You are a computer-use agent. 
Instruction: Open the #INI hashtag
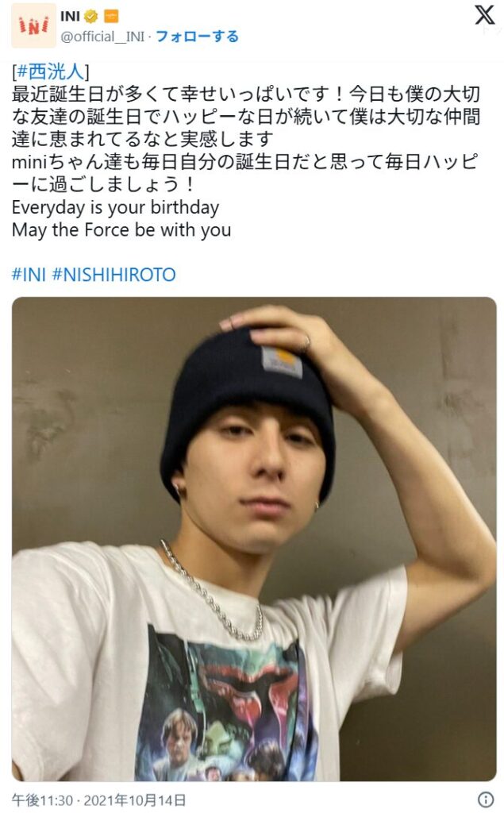pyautogui.click(x=29, y=274)
